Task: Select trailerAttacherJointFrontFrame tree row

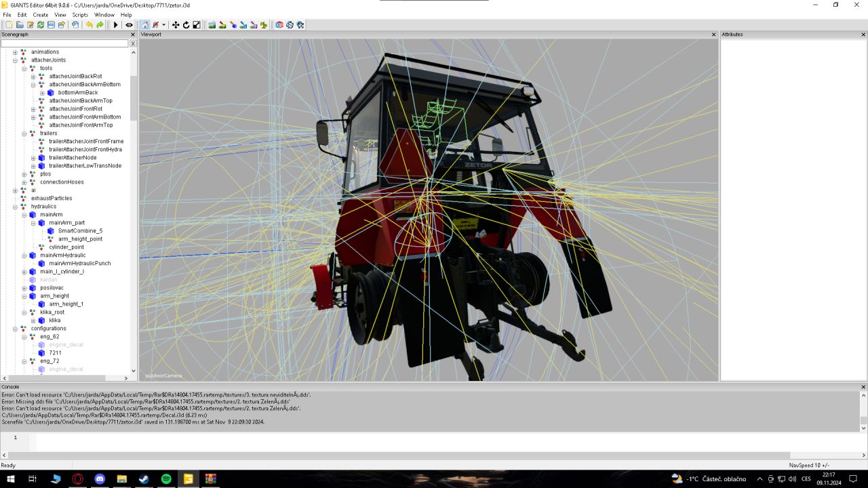Action: point(86,142)
